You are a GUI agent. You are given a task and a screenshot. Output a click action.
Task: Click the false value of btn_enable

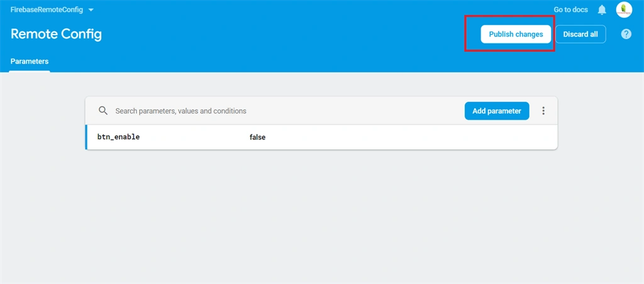[257, 137]
